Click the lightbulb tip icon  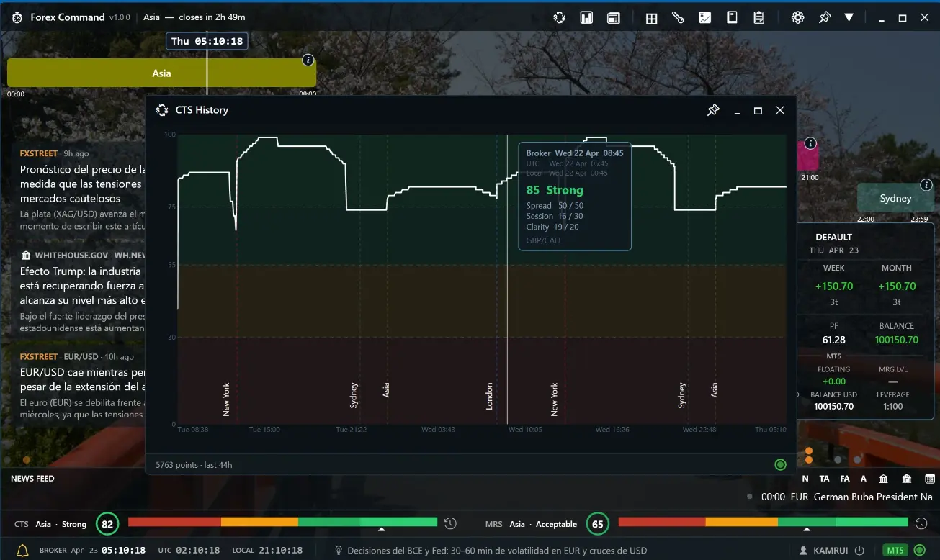[x=338, y=551]
